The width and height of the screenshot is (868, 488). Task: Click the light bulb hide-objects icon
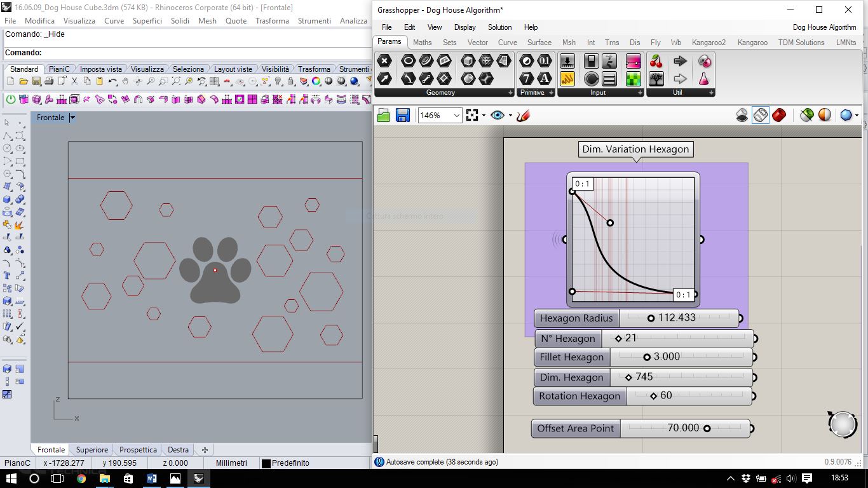click(x=278, y=81)
